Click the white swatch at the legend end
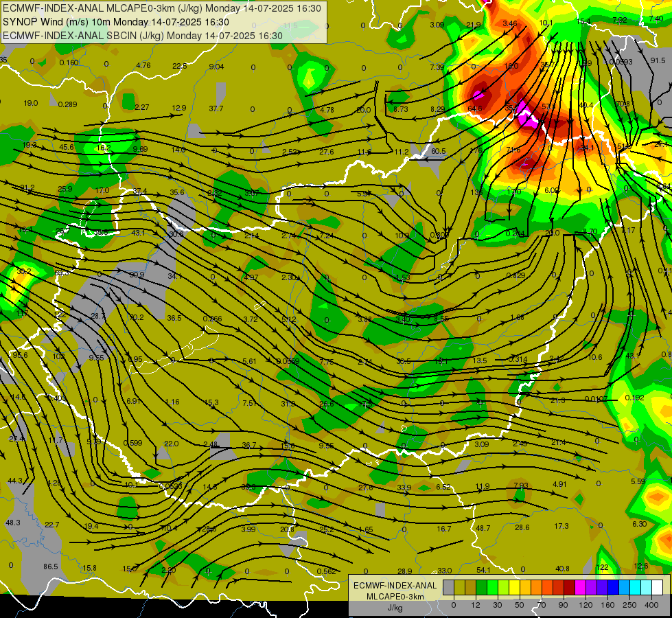Image resolution: width=672 pixels, height=618 pixels. (658, 588)
